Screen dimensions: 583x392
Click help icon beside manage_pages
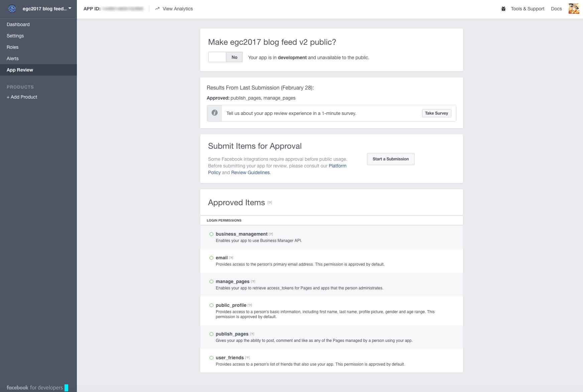tap(253, 281)
